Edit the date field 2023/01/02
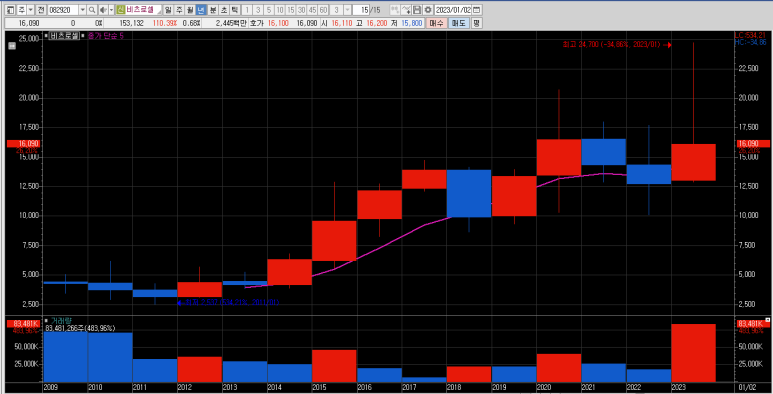This screenshot has height=394, width=773. pos(453,10)
